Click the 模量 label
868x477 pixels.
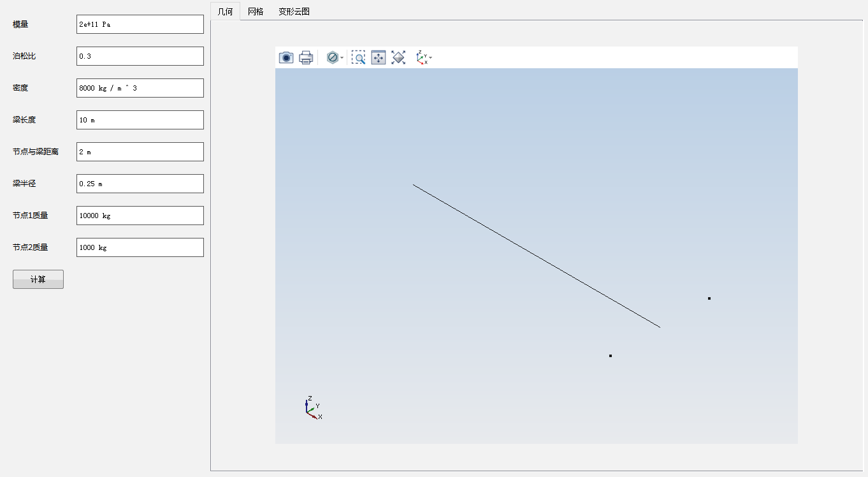coord(20,24)
